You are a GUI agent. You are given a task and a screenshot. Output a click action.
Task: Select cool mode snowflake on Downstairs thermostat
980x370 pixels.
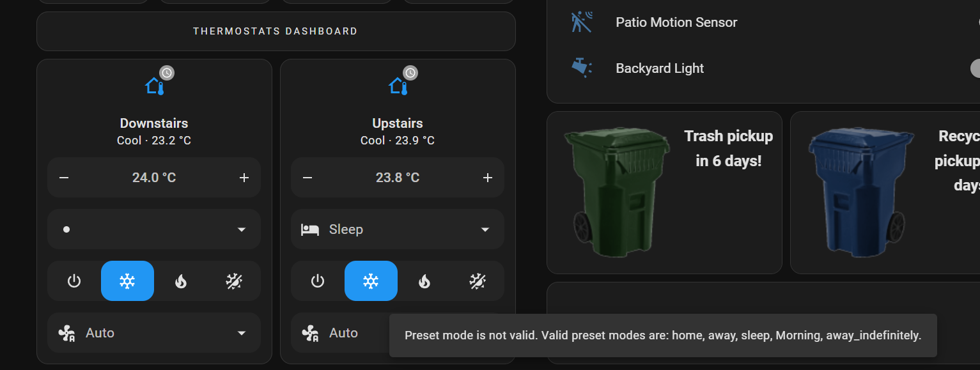pos(127,281)
